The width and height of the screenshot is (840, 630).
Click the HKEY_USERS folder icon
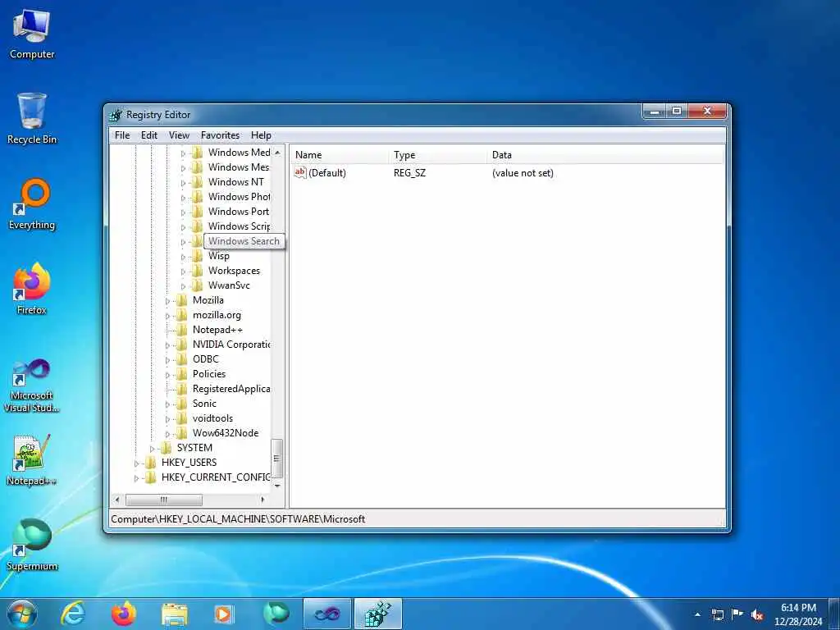[151, 463]
